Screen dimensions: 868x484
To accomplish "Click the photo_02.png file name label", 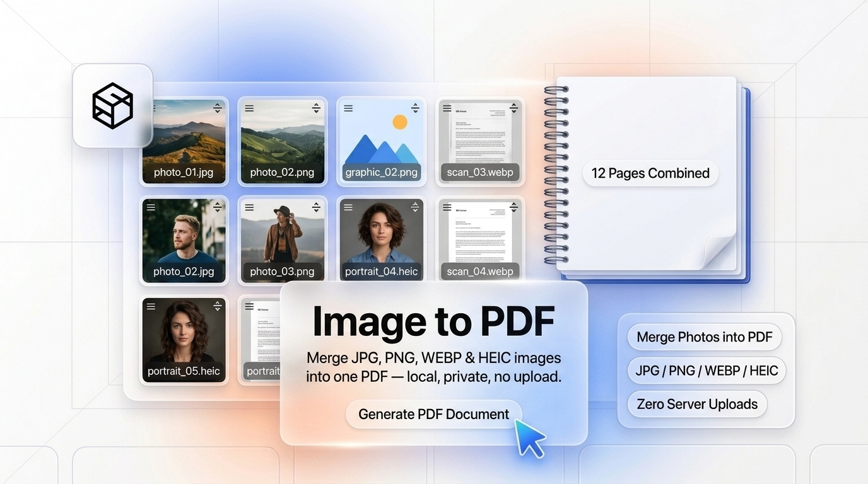I will click(282, 172).
